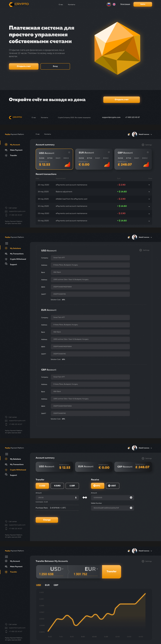Open Crypto Withdrawal on the withdrawal screen sidebar
The width and height of the screenshot is (161, 644).
[18, 470]
